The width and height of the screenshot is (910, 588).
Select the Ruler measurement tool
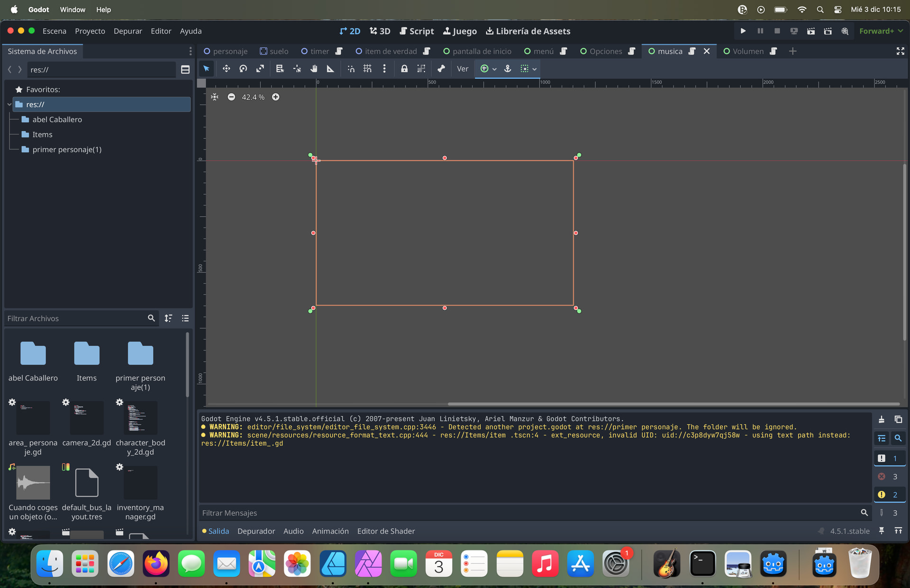point(330,69)
